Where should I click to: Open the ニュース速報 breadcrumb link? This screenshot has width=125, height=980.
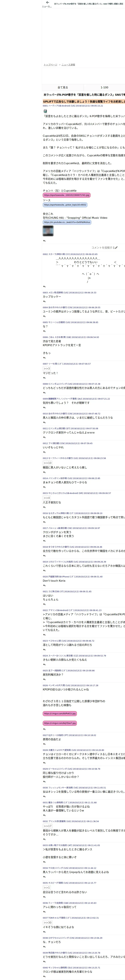click(x=68, y=65)
